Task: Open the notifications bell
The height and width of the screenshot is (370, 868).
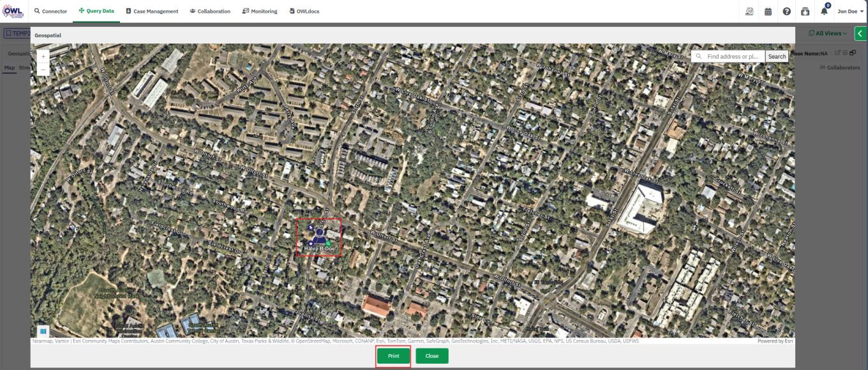Action: pos(824,11)
